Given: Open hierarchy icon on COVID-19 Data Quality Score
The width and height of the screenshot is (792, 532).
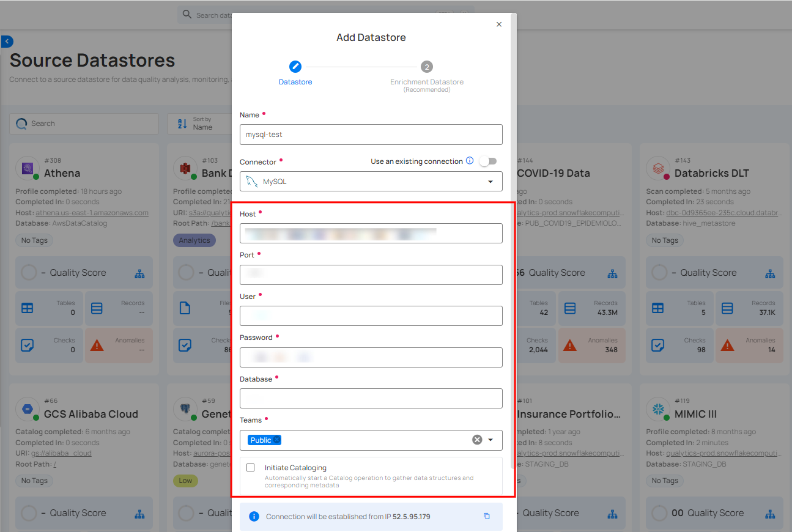Looking at the screenshot, I should click(613, 273).
